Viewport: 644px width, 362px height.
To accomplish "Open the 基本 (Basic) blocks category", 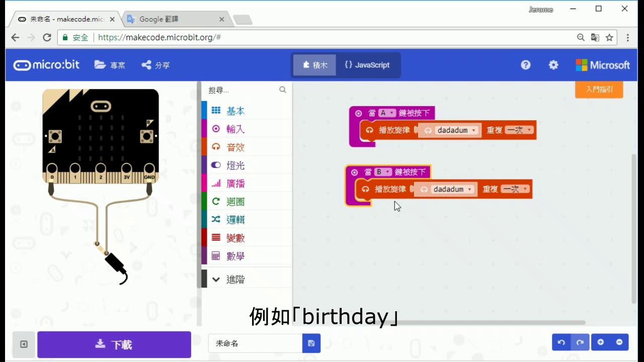I will click(247, 111).
